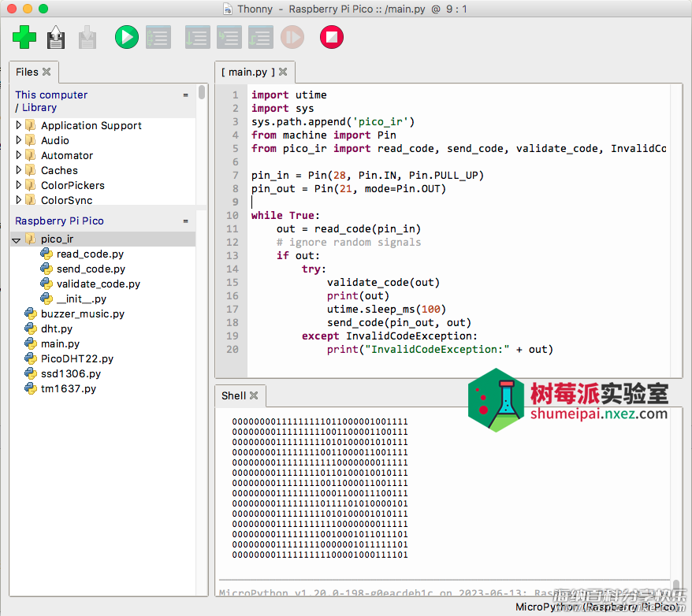Select validate_code.py in file tree
This screenshot has width=692, height=616.
(x=98, y=284)
